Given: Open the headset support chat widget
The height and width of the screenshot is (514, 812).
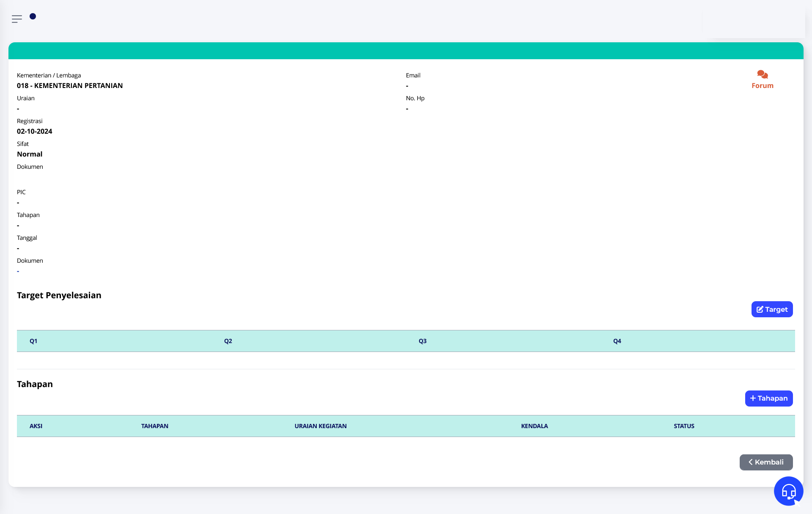Looking at the screenshot, I should 788,491.
